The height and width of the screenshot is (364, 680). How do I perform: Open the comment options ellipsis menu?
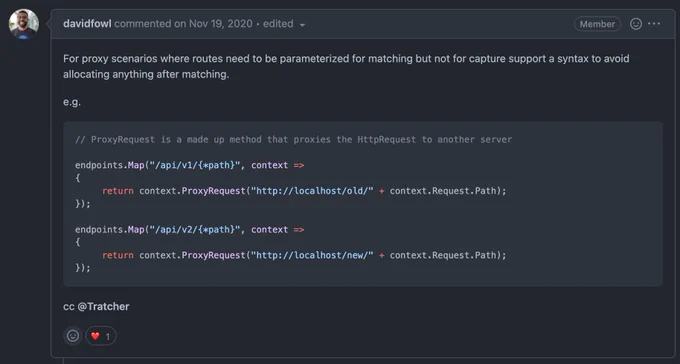pyautogui.click(x=654, y=24)
